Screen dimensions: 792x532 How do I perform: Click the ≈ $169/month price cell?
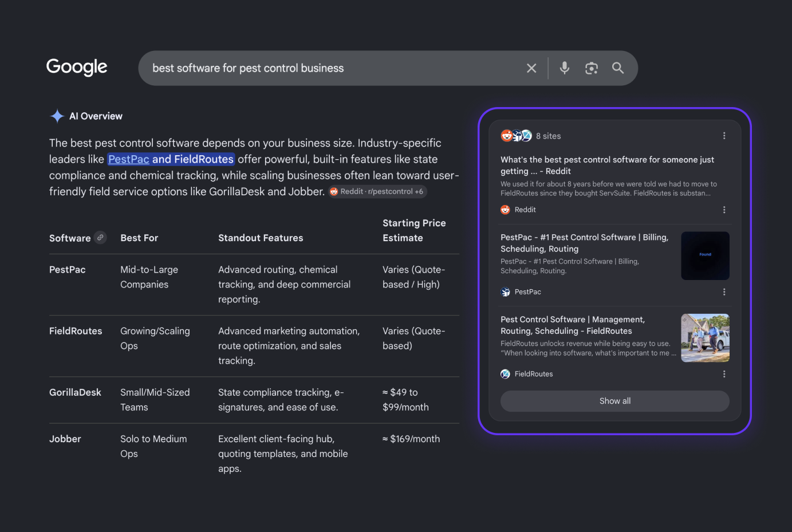[x=411, y=439]
